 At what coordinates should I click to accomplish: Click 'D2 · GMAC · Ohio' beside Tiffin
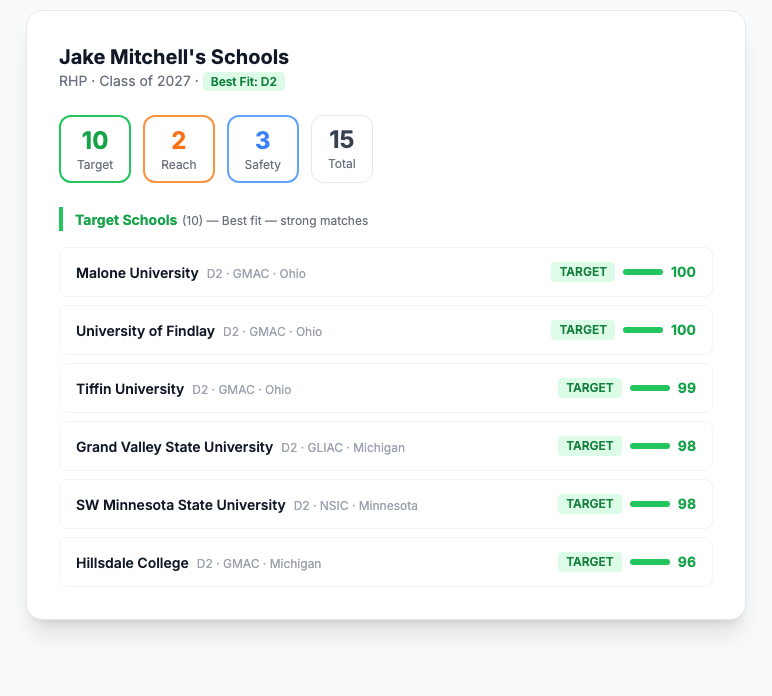[x=242, y=390]
